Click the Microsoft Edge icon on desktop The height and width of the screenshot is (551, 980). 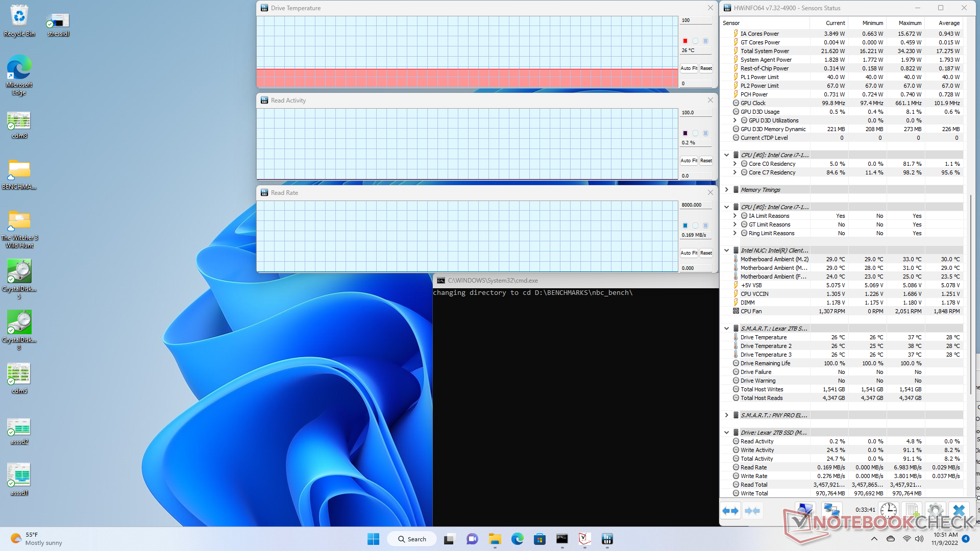click(19, 73)
